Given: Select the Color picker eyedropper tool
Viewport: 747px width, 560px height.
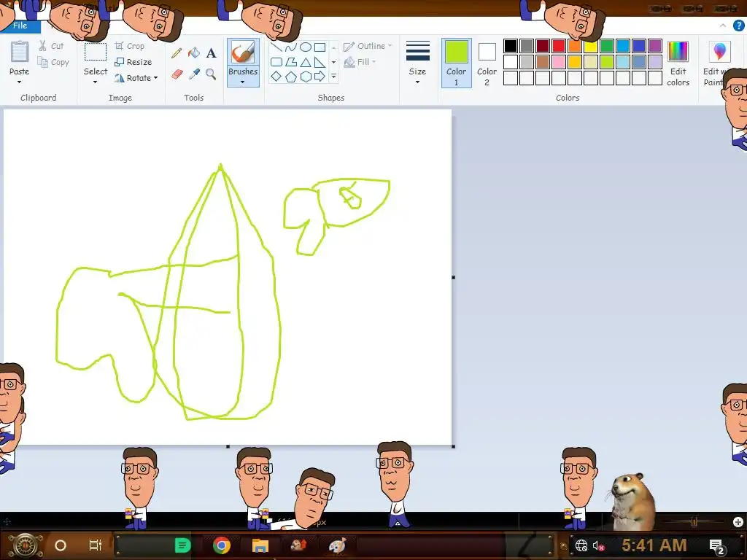Looking at the screenshot, I should pos(194,74).
